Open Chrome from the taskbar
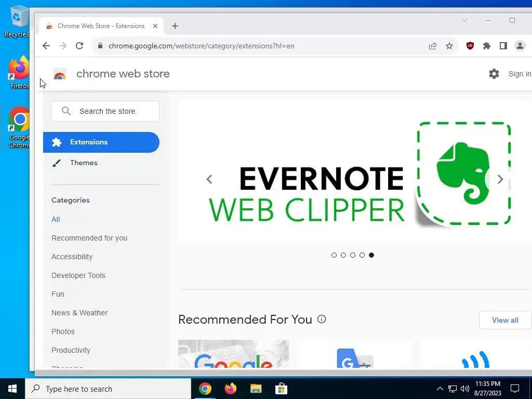 click(205, 389)
